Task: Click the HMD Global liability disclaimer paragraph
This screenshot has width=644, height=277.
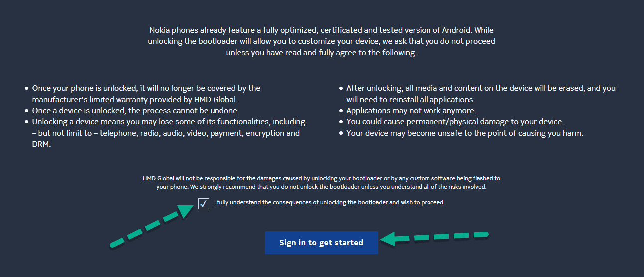Action: (321, 183)
